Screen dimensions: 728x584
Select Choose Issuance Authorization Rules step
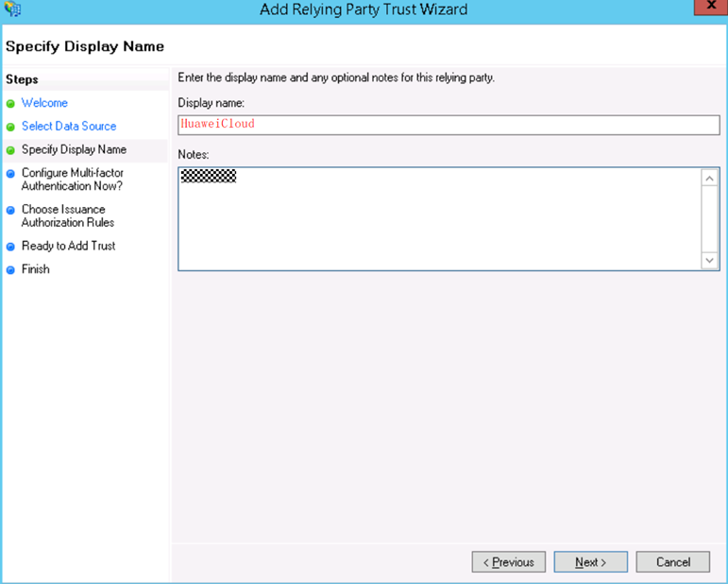tap(68, 216)
